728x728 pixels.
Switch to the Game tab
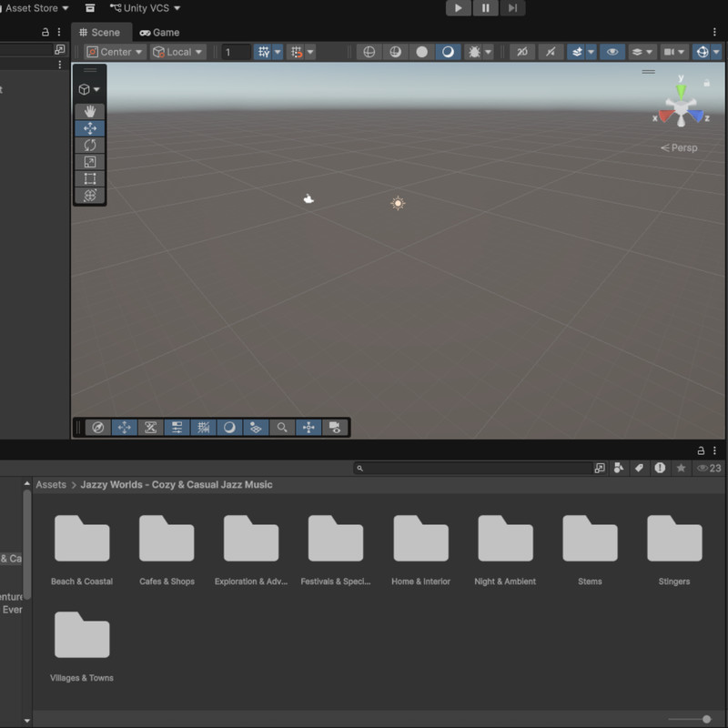click(160, 33)
